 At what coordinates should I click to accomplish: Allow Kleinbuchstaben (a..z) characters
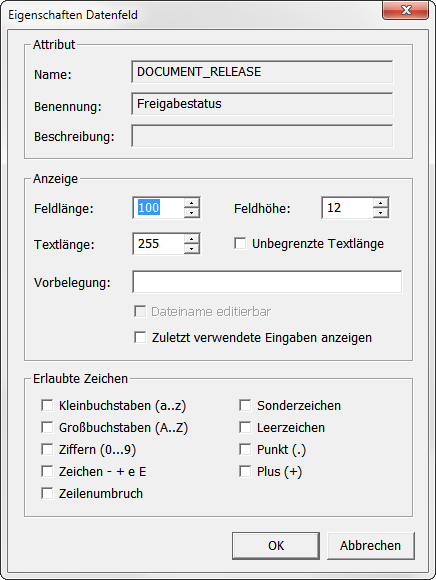[x=47, y=405]
